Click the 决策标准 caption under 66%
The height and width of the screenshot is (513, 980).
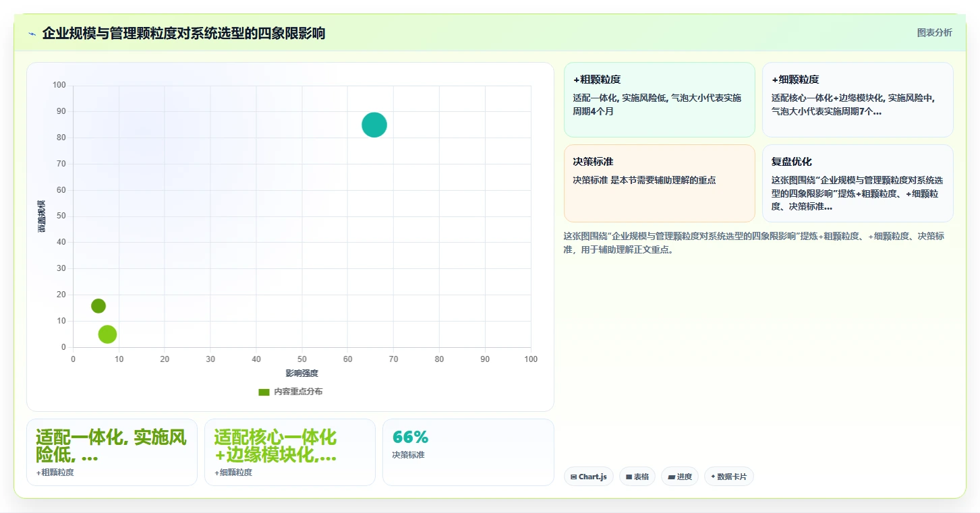click(x=408, y=455)
